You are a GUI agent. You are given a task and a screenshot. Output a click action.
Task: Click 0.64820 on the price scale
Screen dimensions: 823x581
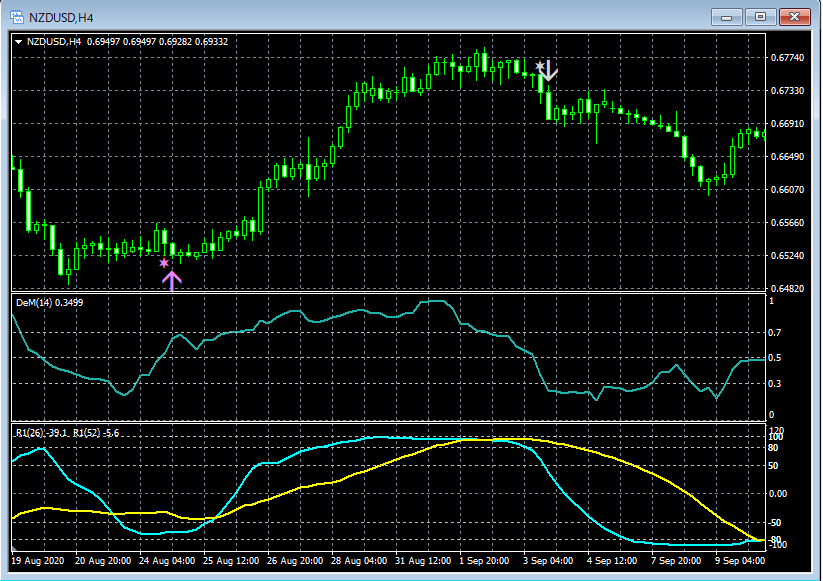pyautogui.click(x=789, y=288)
